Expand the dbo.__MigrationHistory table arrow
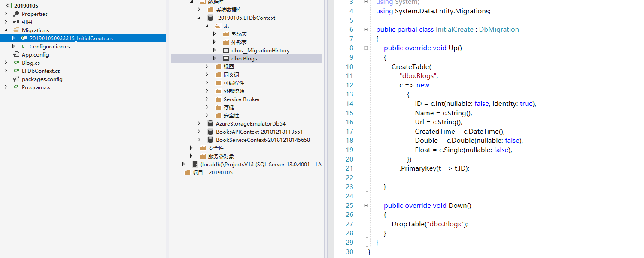 click(215, 50)
